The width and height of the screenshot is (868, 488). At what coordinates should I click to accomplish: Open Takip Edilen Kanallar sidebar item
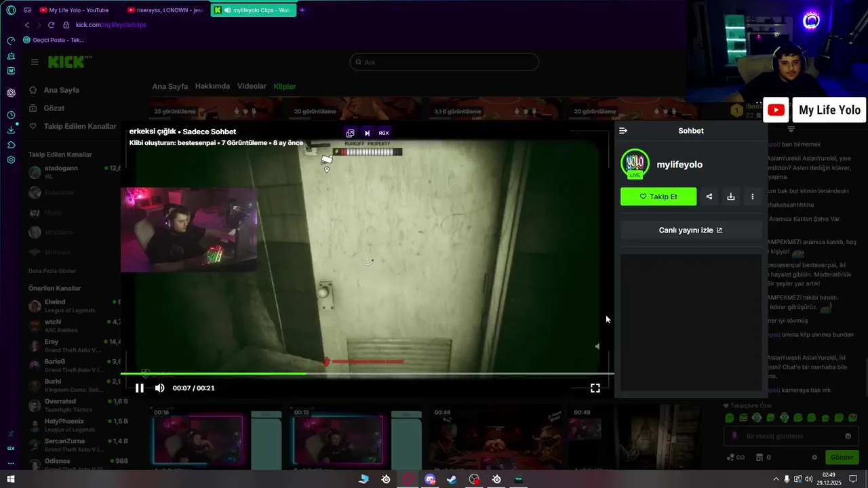click(x=73, y=126)
